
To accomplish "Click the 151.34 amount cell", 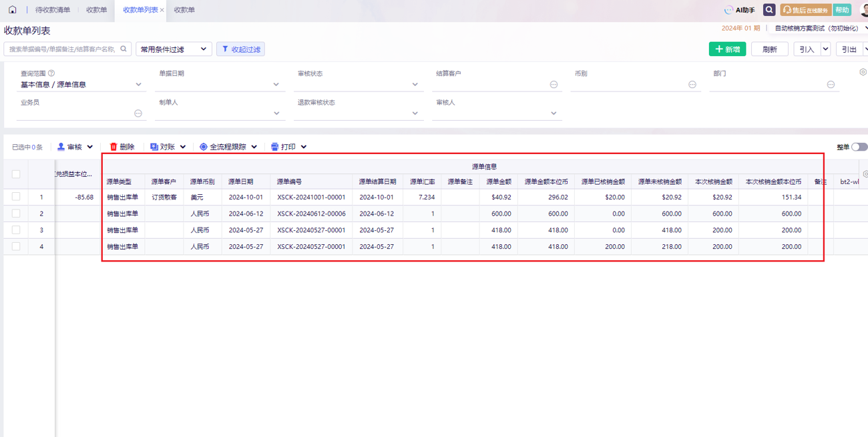I will [791, 197].
